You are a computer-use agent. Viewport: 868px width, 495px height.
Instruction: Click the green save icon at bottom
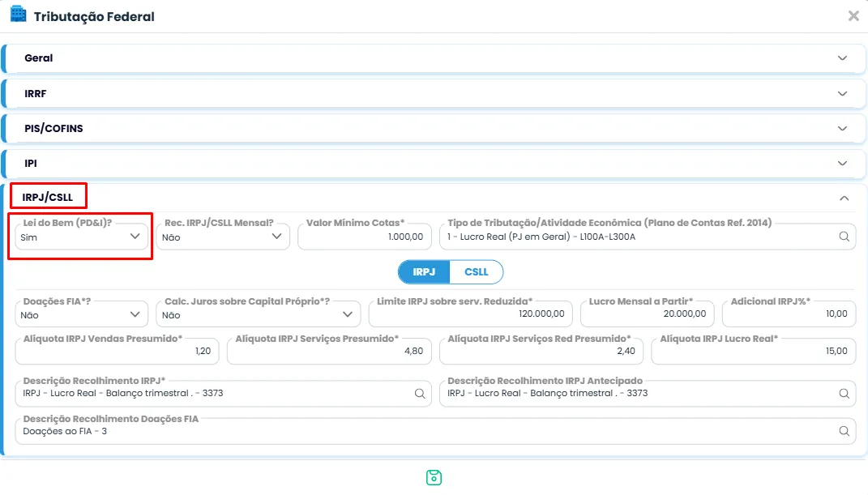(434, 477)
